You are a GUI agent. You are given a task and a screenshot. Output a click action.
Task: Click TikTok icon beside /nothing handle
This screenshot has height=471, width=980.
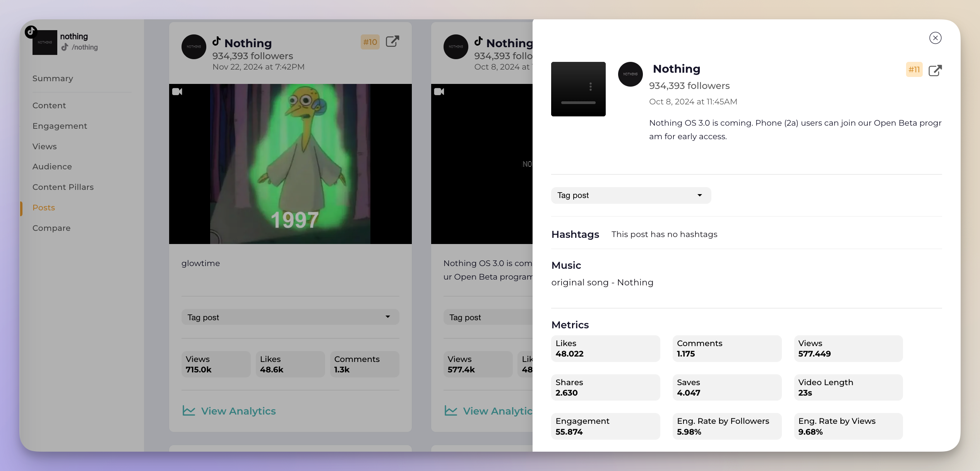(x=65, y=47)
